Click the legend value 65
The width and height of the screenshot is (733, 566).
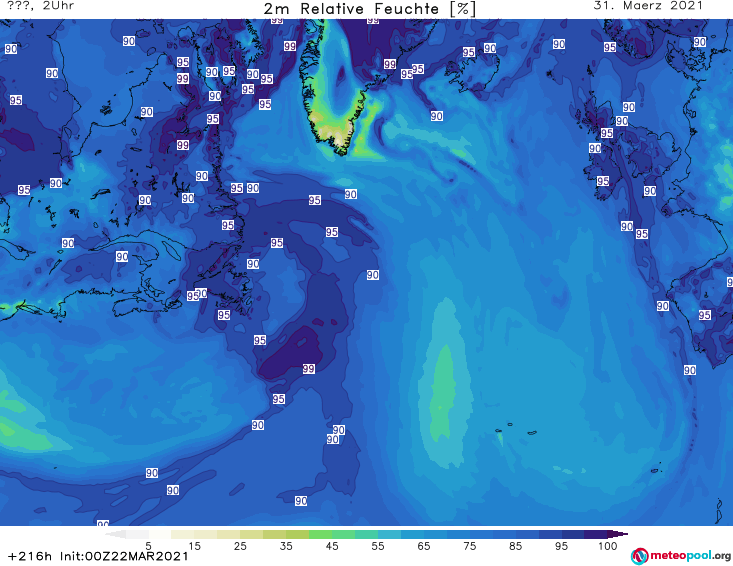click(424, 545)
